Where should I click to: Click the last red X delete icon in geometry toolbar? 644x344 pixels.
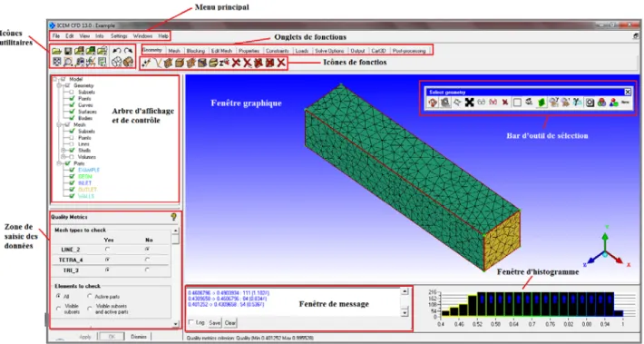tap(281, 64)
